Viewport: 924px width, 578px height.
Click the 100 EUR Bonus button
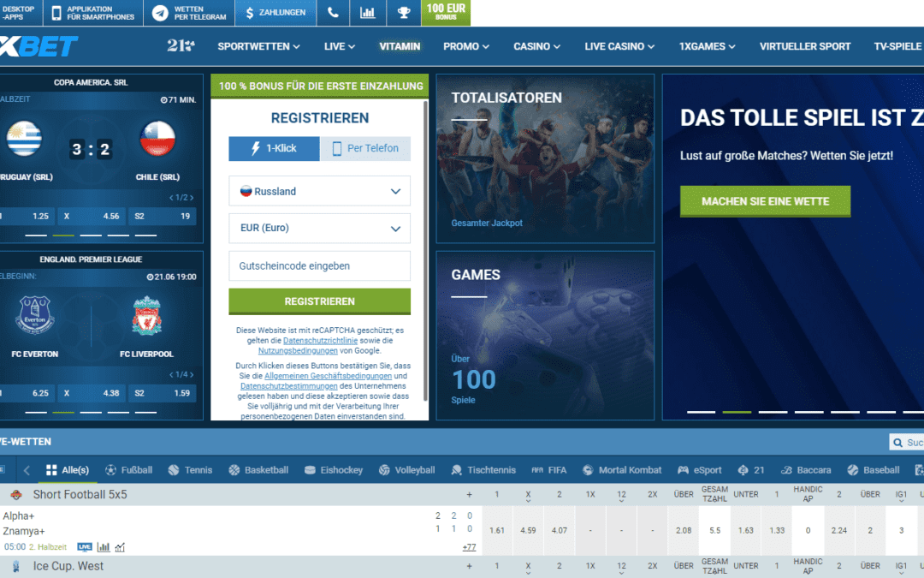(446, 12)
